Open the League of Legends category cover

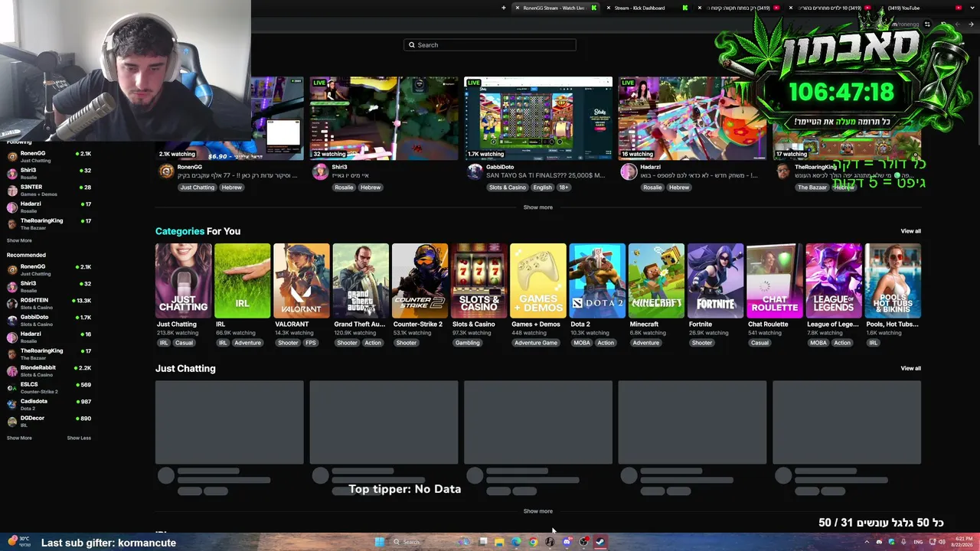834,280
